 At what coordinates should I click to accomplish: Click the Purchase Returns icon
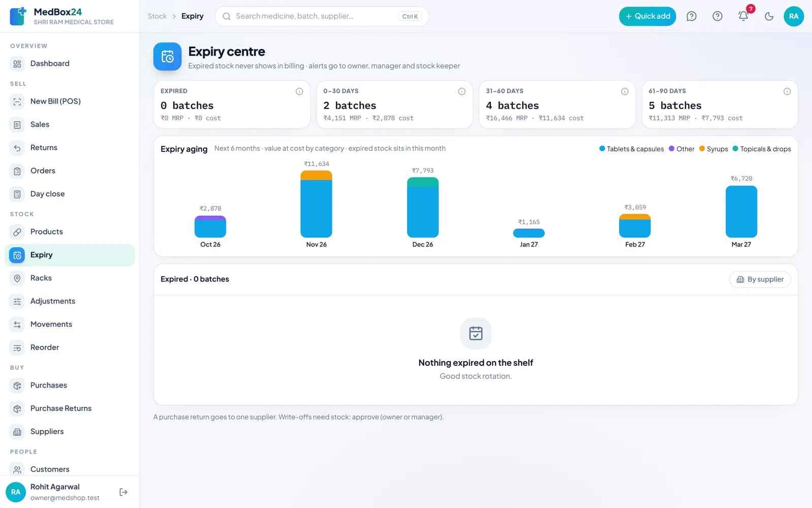click(17, 408)
